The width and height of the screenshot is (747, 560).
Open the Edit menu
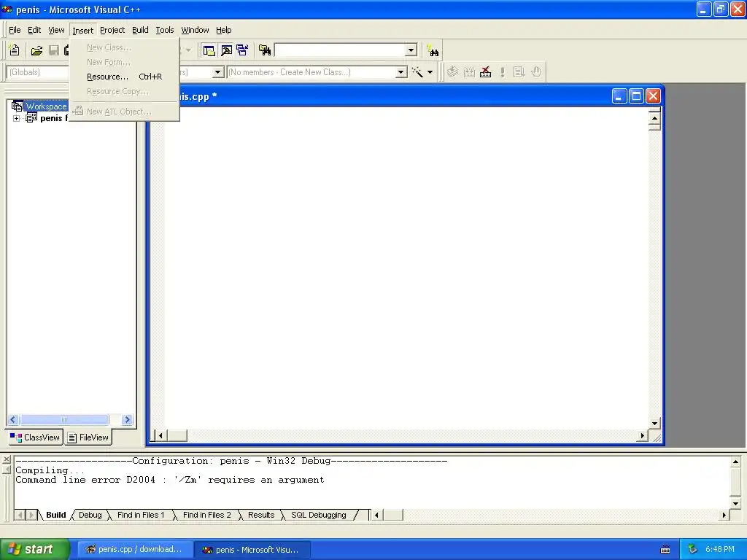[34, 30]
